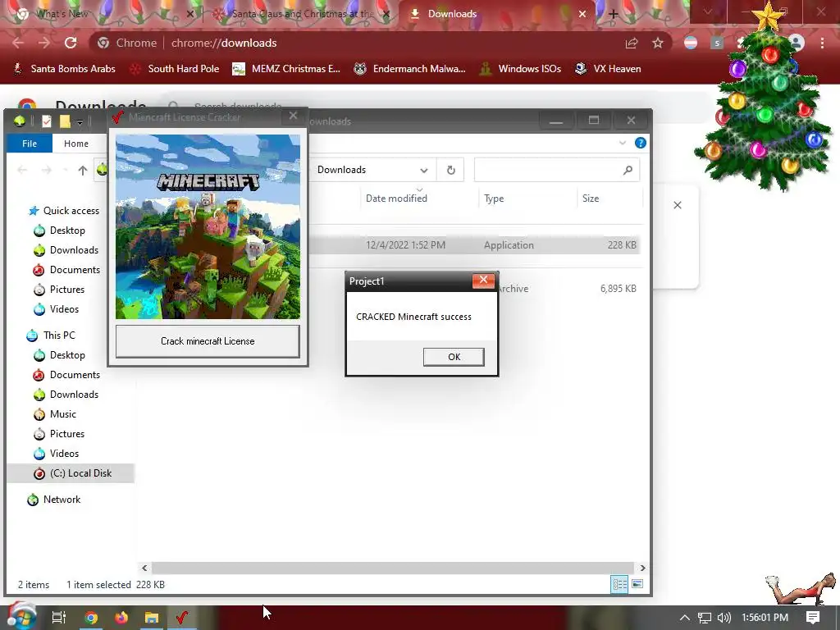Open the VX Heaven bookmark

[x=608, y=69]
